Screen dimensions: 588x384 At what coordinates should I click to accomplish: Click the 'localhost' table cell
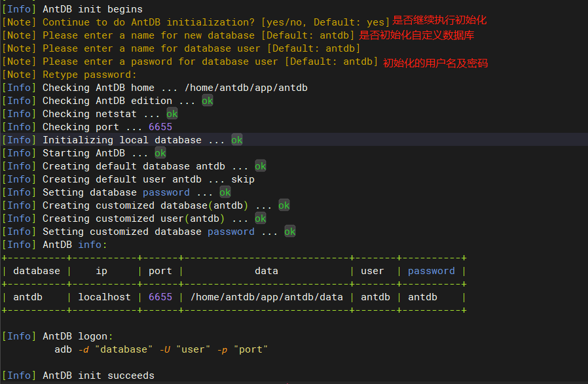104,297
